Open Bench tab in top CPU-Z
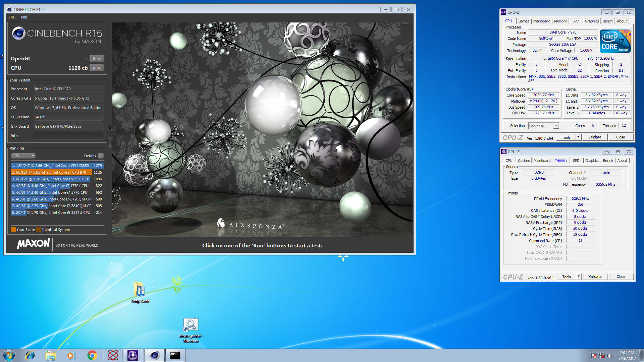644x362 pixels. (608, 21)
